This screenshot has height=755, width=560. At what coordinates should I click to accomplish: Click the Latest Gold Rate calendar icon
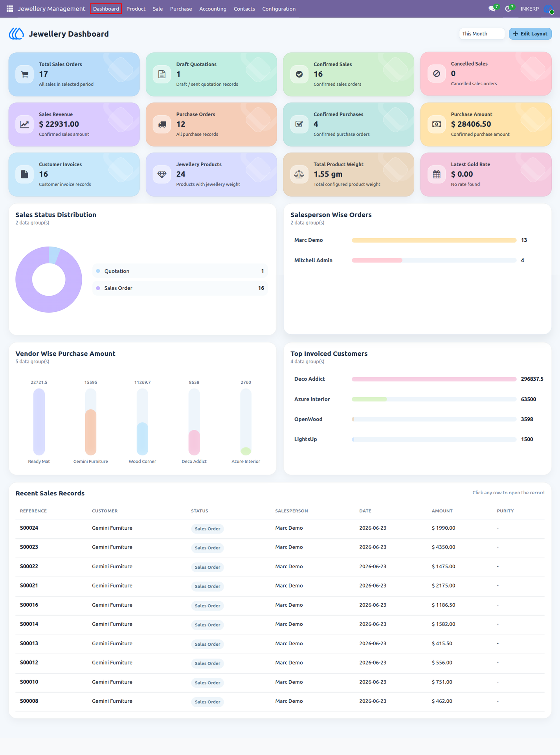click(437, 174)
